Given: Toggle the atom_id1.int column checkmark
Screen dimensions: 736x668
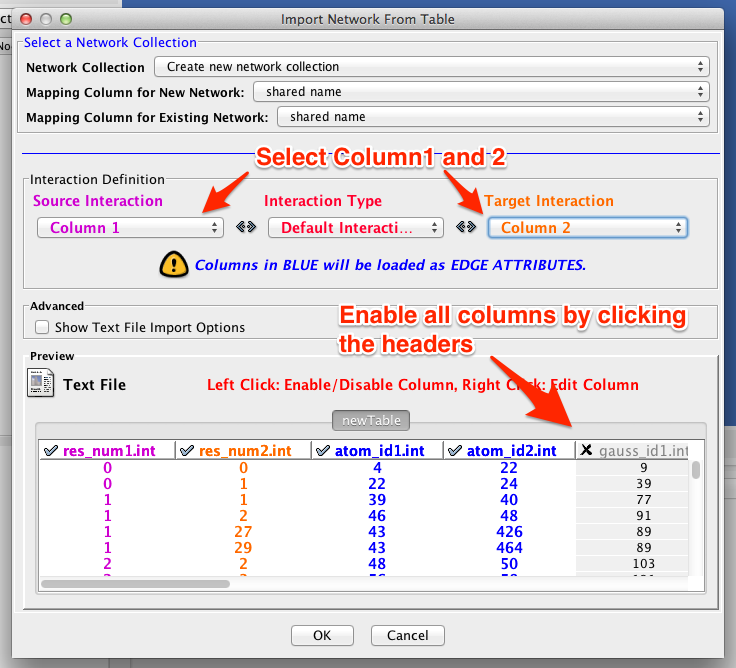Looking at the screenshot, I should click(x=322, y=451).
